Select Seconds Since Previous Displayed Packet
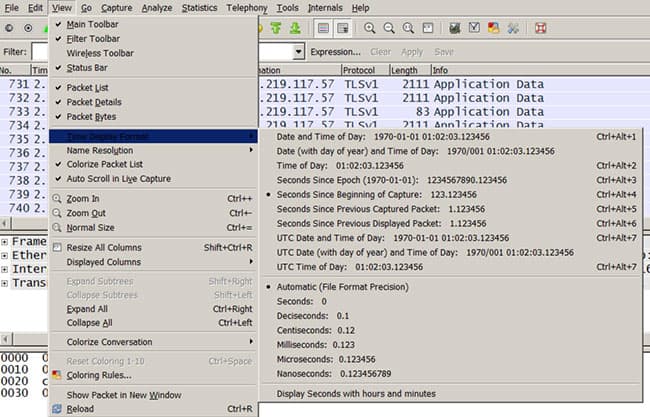Image resolution: width=650 pixels, height=417 pixels. pos(451,223)
